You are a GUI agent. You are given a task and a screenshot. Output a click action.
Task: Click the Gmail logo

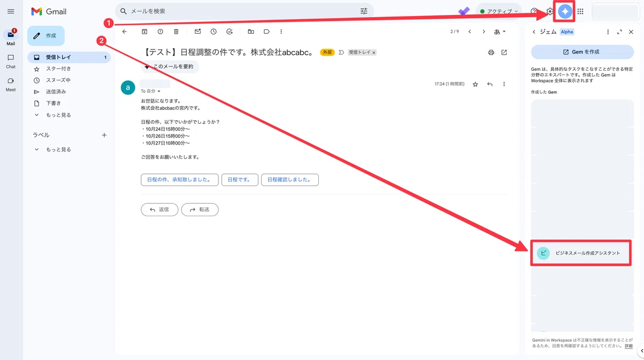pyautogui.click(x=49, y=11)
